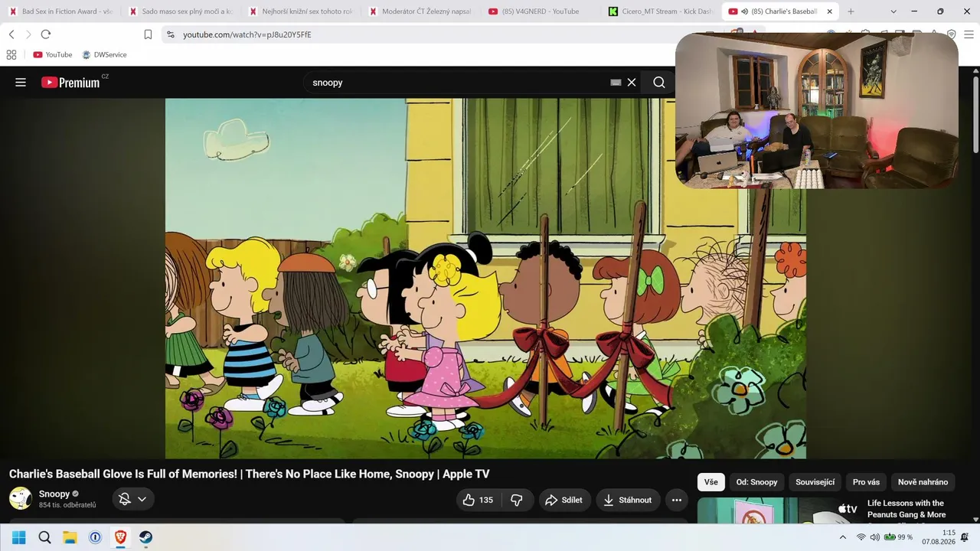Screen dimensions: 980x551
Task: Bookmark this page
Action: (148, 34)
